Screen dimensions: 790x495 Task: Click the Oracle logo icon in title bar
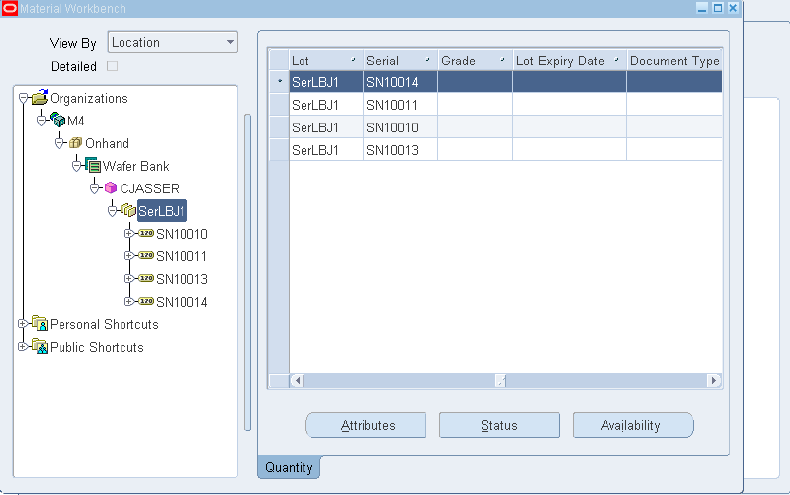point(10,8)
